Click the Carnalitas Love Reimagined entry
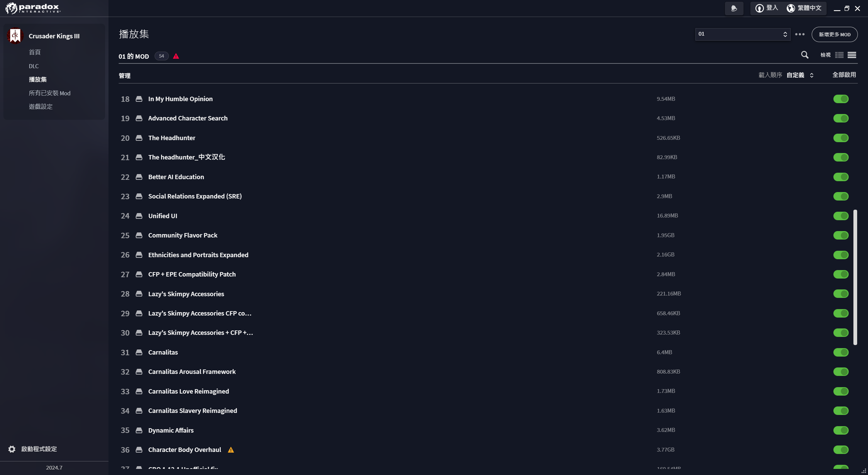 coord(189,392)
